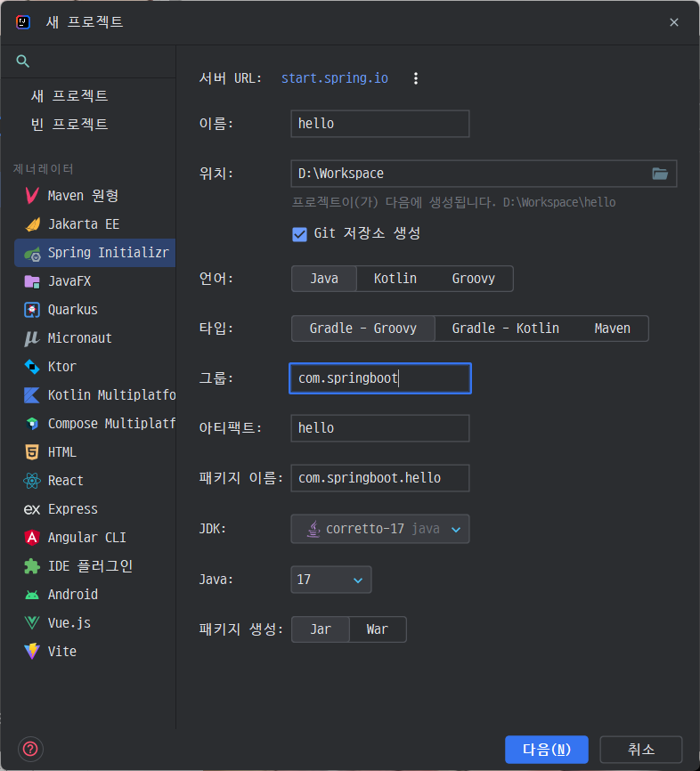
Task: Click the Kotlin Multiplatform K icon
Action: coord(32,395)
